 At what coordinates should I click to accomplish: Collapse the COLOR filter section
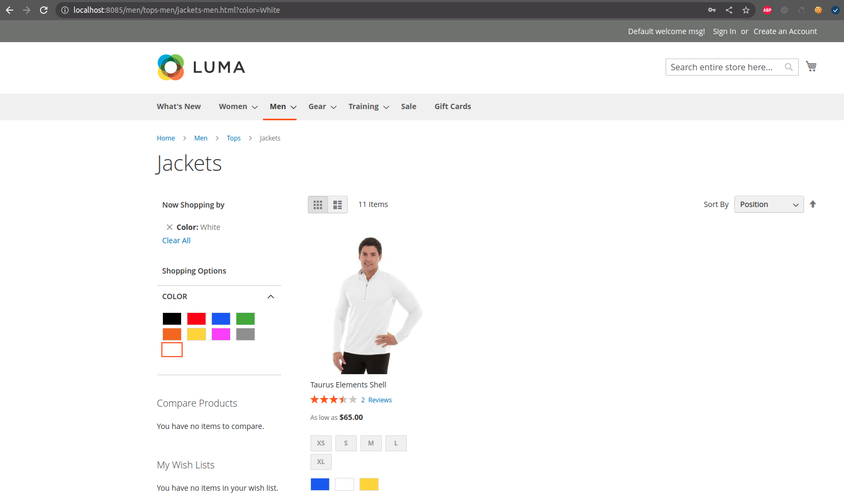[271, 296]
